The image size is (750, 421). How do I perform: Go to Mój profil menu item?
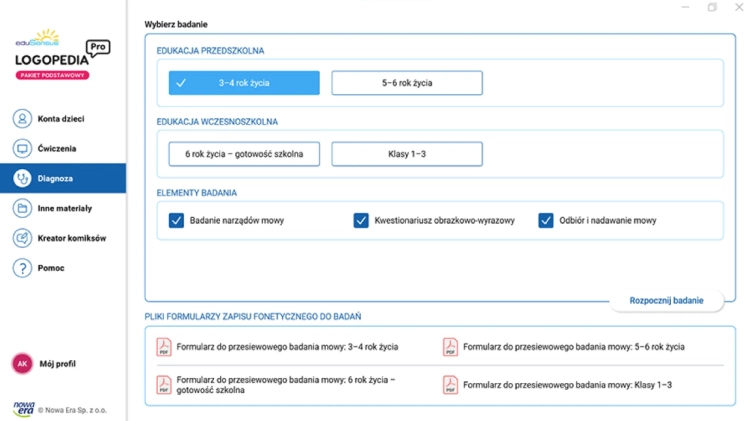click(57, 364)
